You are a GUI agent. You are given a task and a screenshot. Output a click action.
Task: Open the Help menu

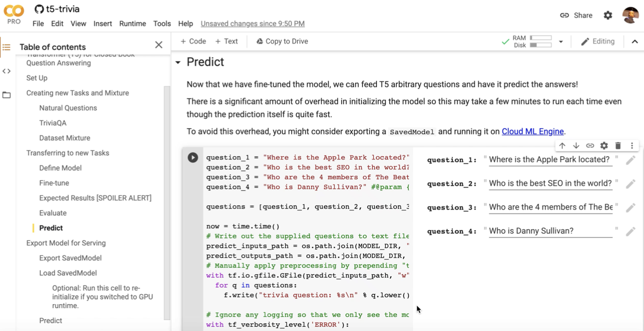[186, 24]
